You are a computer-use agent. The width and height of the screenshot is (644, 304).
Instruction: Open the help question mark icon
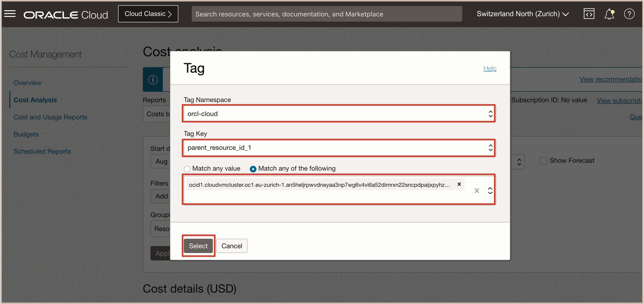pyautogui.click(x=629, y=14)
